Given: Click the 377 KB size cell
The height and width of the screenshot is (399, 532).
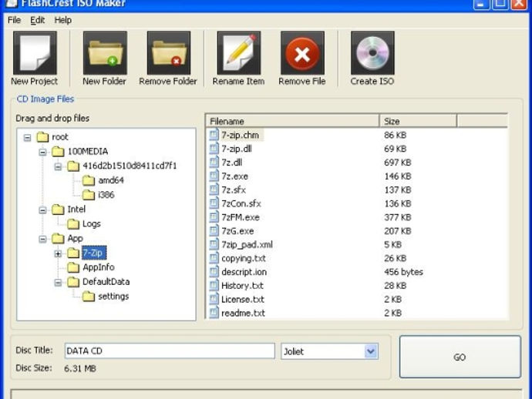Looking at the screenshot, I should tap(398, 217).
